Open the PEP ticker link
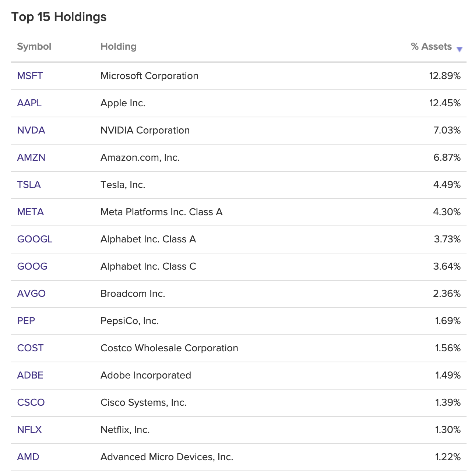 26,321
